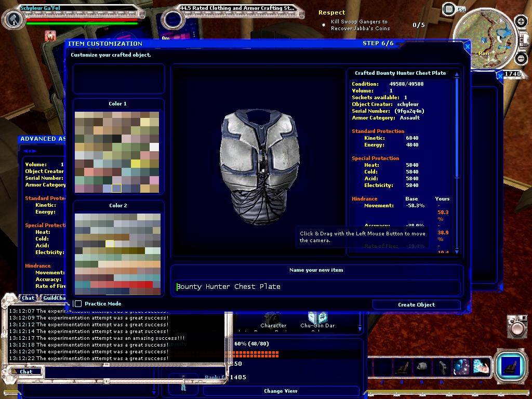The image size is (532, 399).
Task: Click the Kinetic 6840 protection value
Action: click(412, 138)
